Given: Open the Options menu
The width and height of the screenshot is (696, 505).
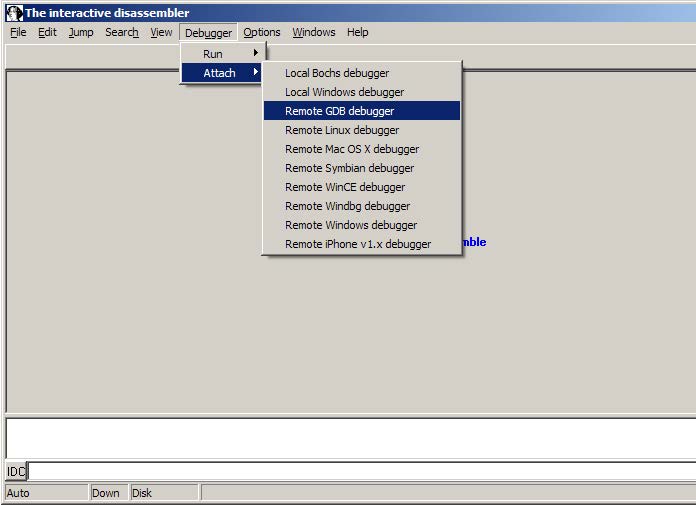Looking at the screenshot, I should click(x=262, y=32).
